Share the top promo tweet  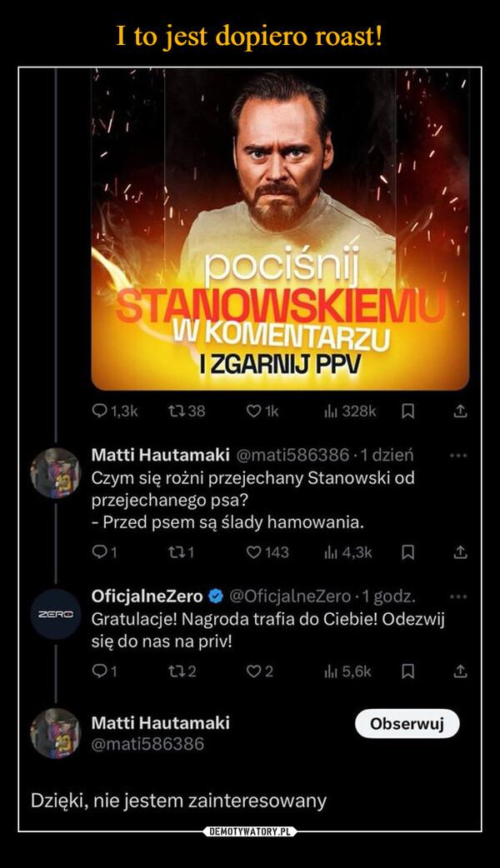pyautogui.click(x=459, y=412)
